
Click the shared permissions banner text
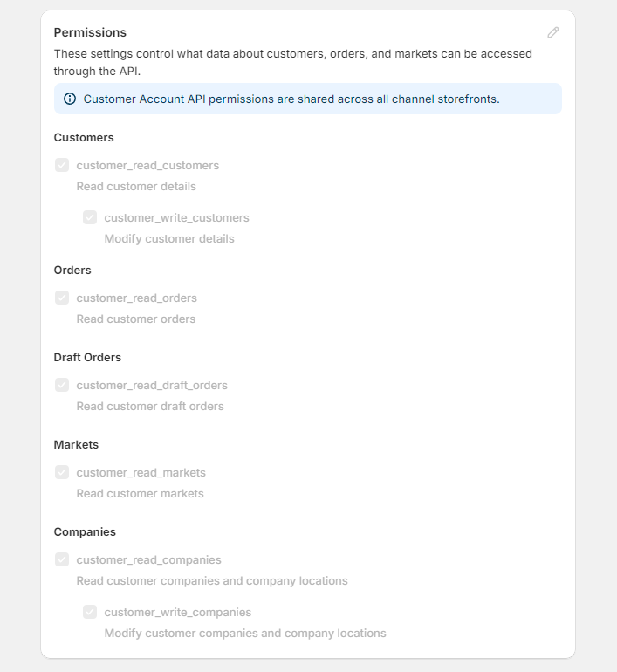[291, 99]
